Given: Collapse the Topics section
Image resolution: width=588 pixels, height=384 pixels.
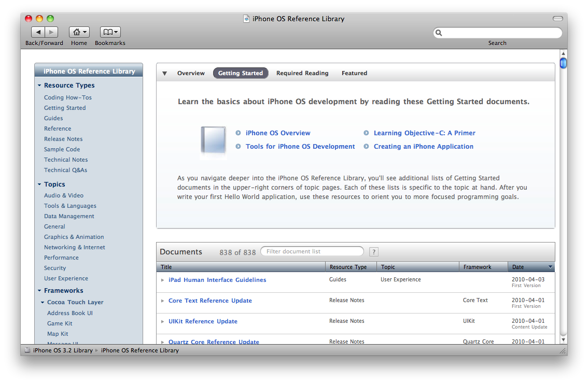Looking at the screenshot, I should point(39,184).
